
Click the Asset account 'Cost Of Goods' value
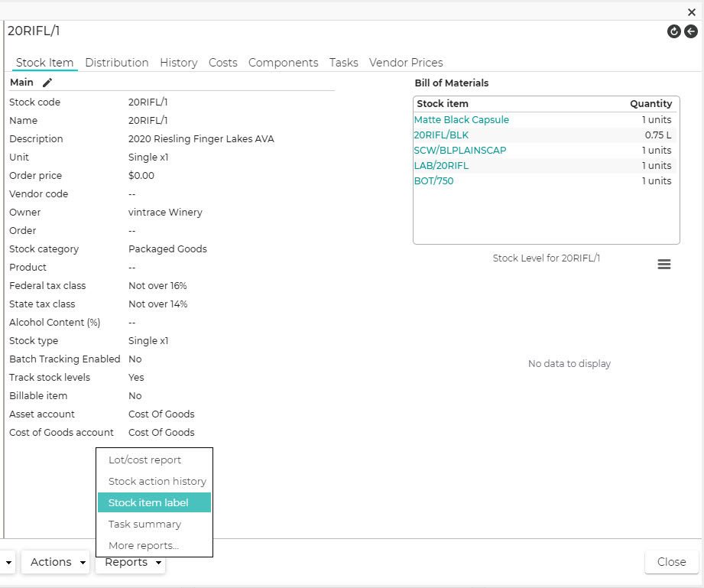[x=161, y=414]
